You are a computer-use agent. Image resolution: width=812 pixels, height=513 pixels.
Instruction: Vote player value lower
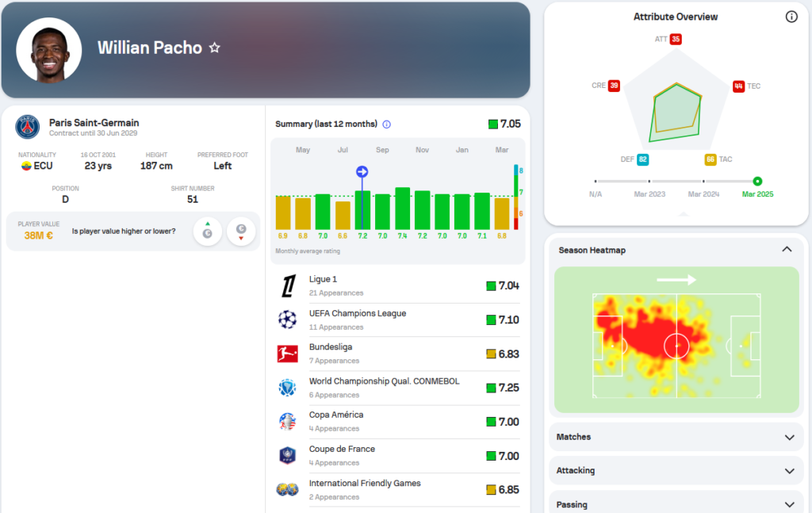(241, 232)
